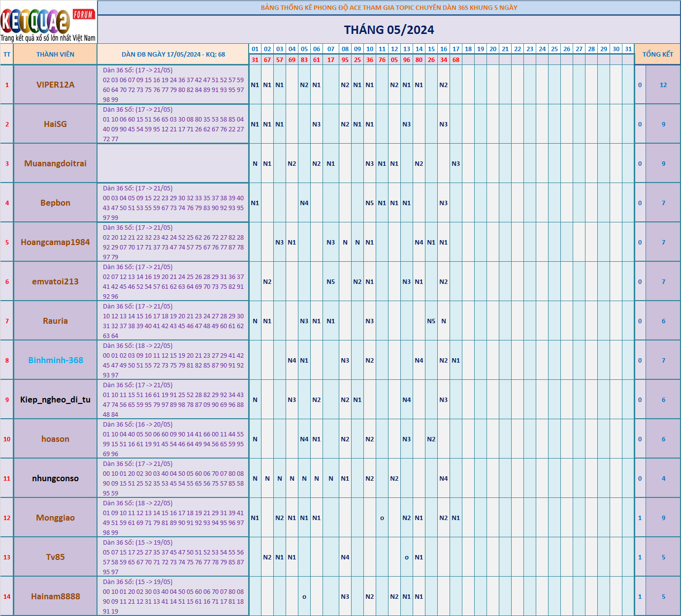This screenshot has height=616, width=681.
Task: Select member name Rauria
Action: [x=55, y=321]
